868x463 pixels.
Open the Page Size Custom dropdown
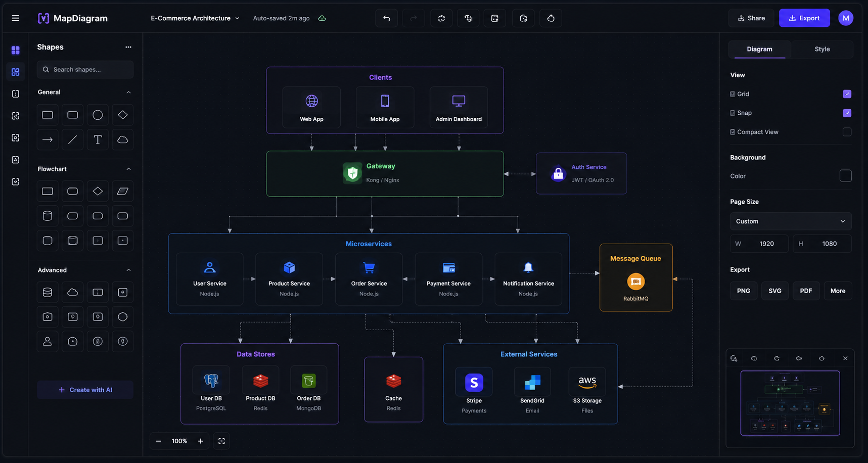click(x=791, y=221)
